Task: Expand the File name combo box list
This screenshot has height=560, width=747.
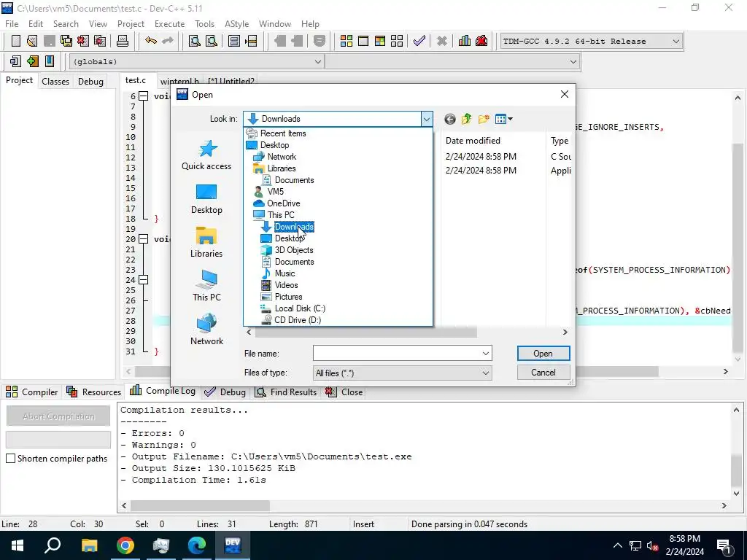Action: pos(485,354)
